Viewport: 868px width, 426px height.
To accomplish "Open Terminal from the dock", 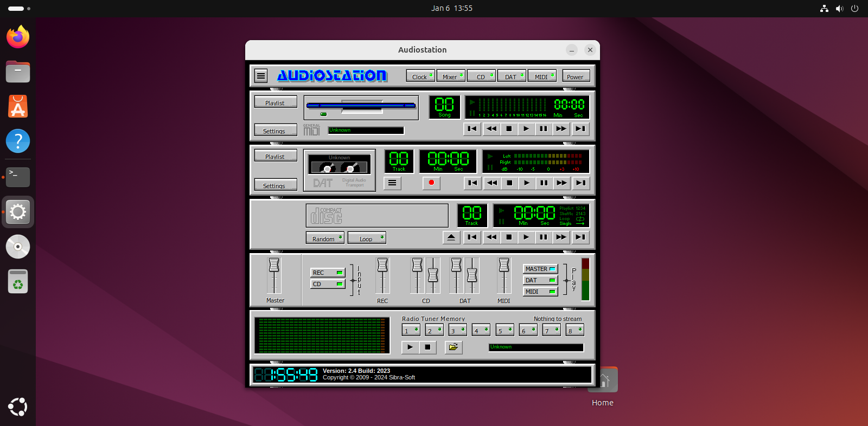I will [x=18, y=177].
